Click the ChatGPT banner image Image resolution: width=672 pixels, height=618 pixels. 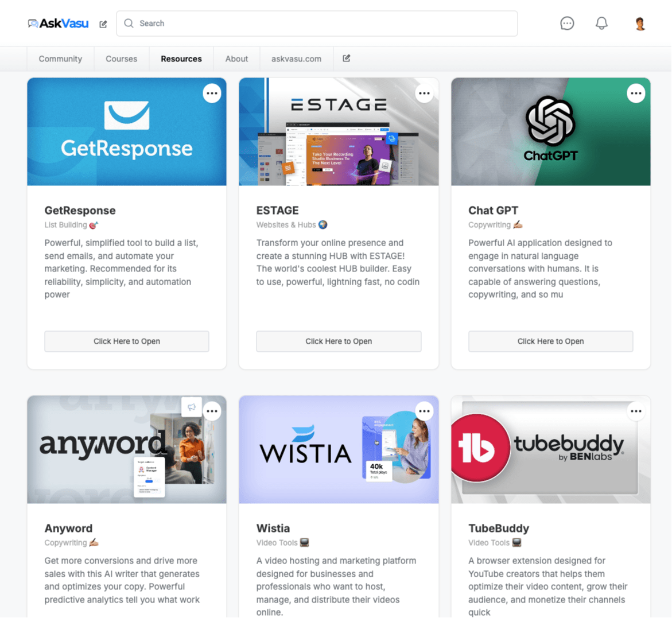tap(551, 131)
